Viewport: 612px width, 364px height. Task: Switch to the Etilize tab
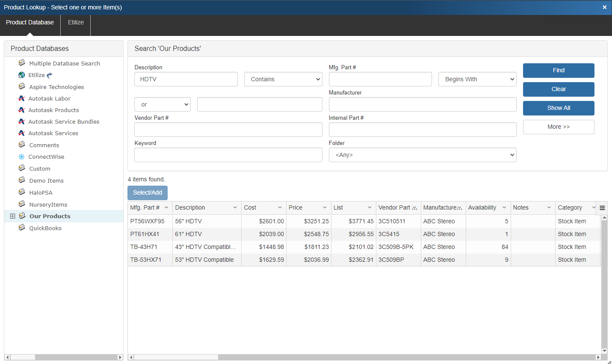click(76, 22)
